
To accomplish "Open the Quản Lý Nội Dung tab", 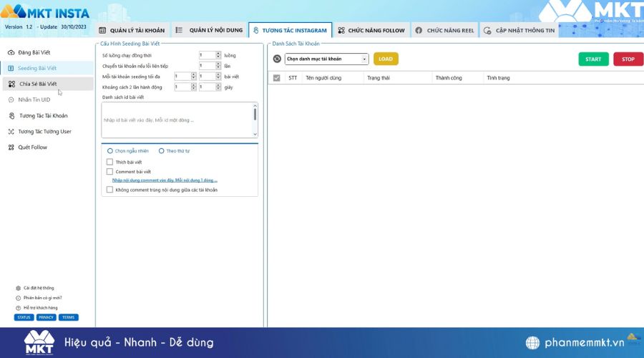I will [209, 30].
